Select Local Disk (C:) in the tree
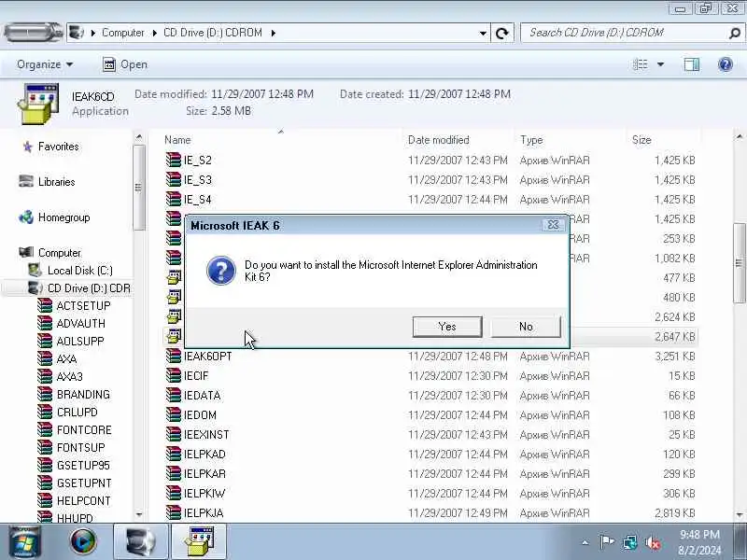 coord(79,271)
